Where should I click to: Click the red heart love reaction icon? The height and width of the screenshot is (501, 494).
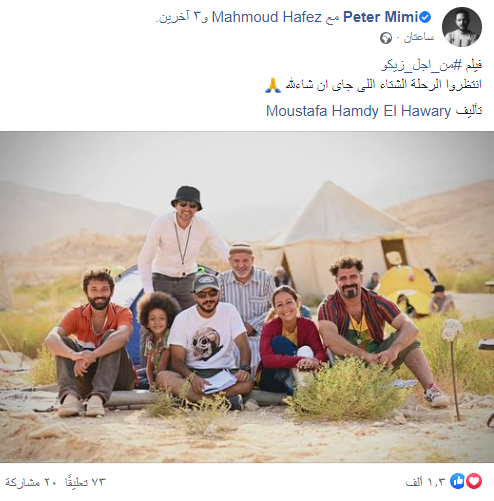coord(474,481)
